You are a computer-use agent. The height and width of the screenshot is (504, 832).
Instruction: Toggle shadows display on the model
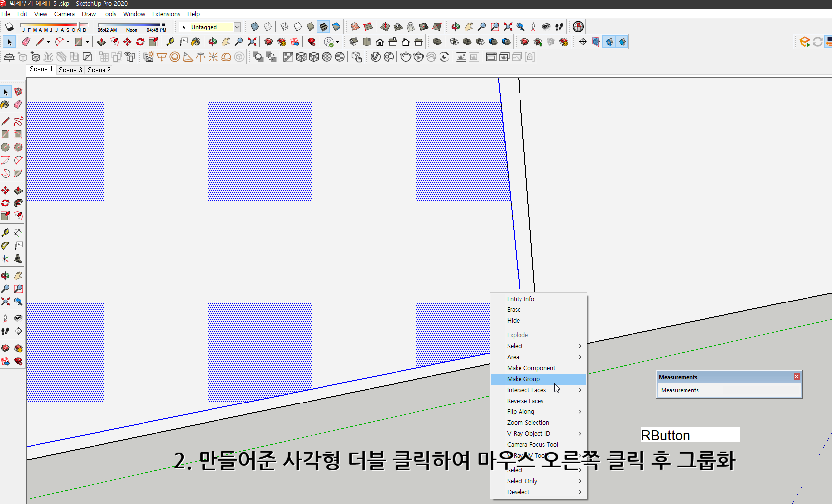click(x=9, y=27)
